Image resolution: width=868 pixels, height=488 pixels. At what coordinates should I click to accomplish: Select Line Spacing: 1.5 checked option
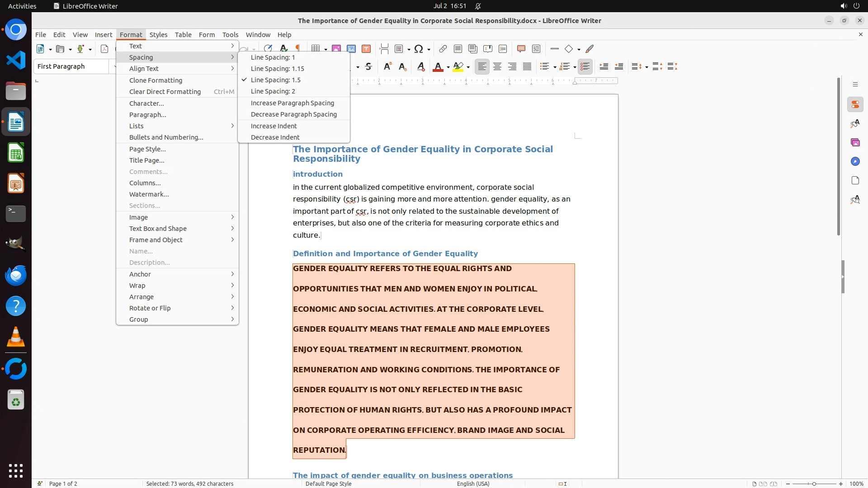point(275,80)
